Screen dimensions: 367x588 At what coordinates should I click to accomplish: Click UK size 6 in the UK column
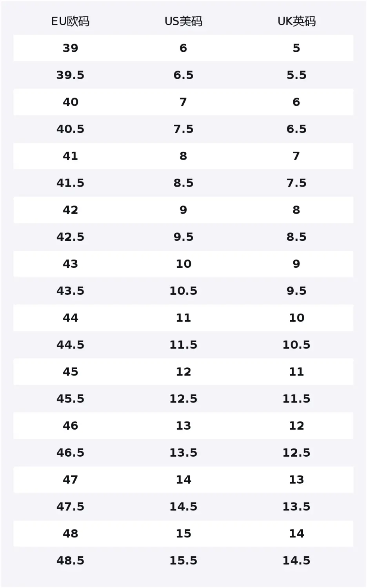296,102
